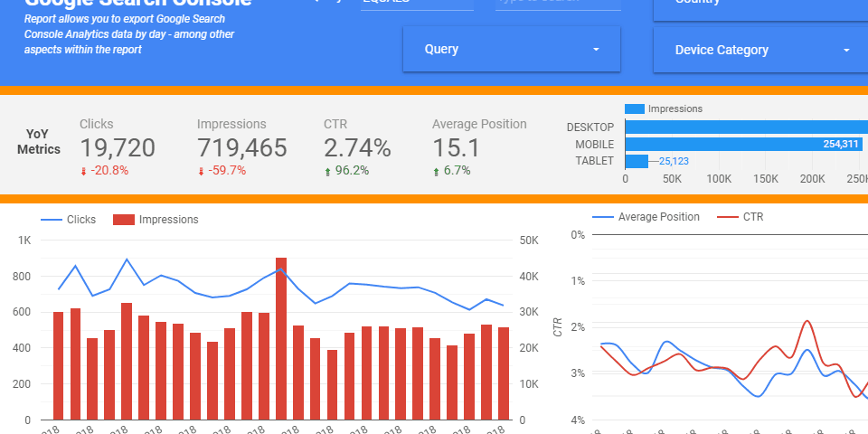Click the Average Position value 15.1
The height and width of the screenshot is (434, 868).
[x=455, y=147]
